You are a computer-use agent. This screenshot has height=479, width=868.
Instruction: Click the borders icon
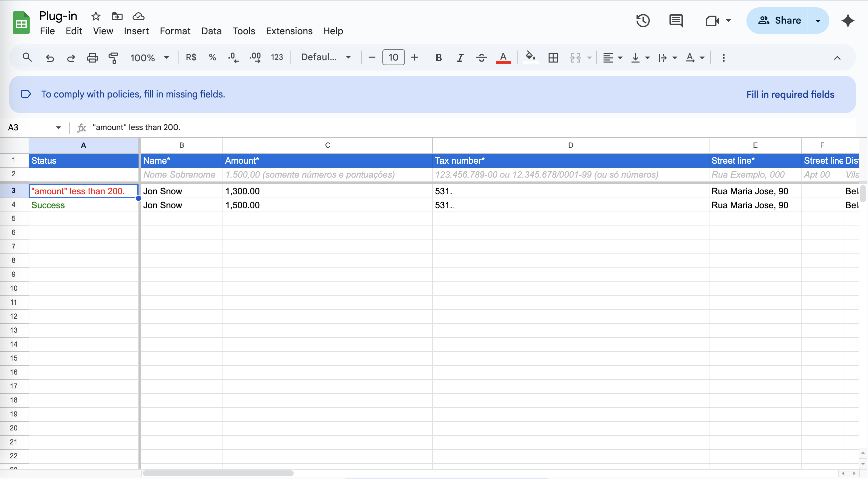pos(553,58)
